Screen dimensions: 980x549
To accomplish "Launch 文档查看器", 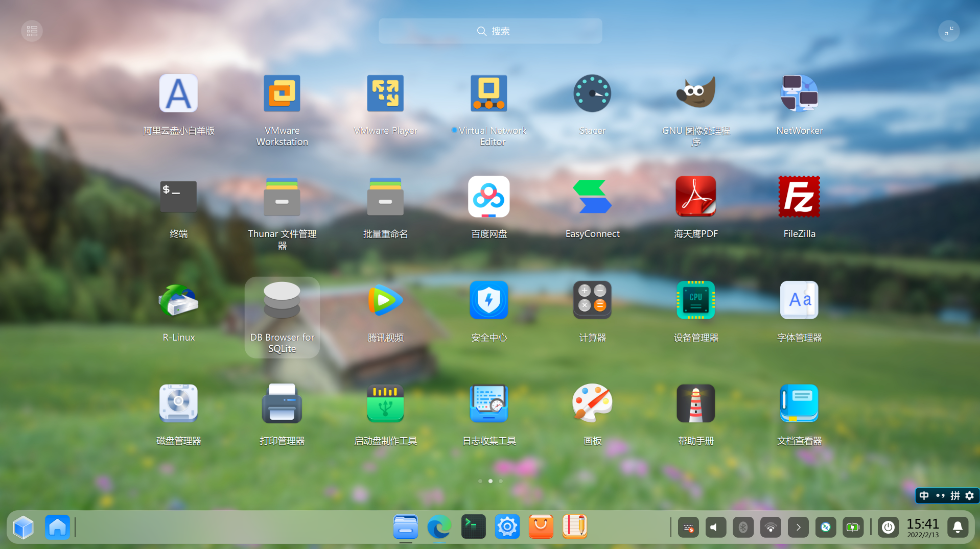I will point(799,403).
